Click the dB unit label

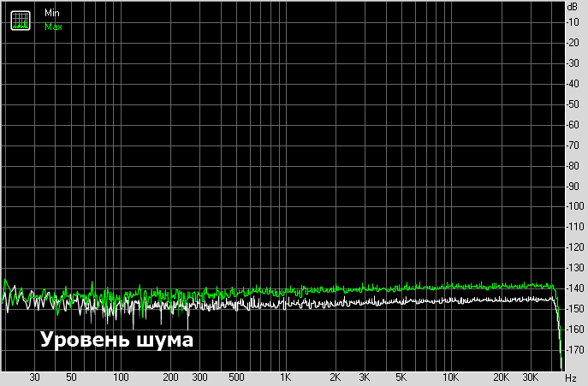click(572, 6)
